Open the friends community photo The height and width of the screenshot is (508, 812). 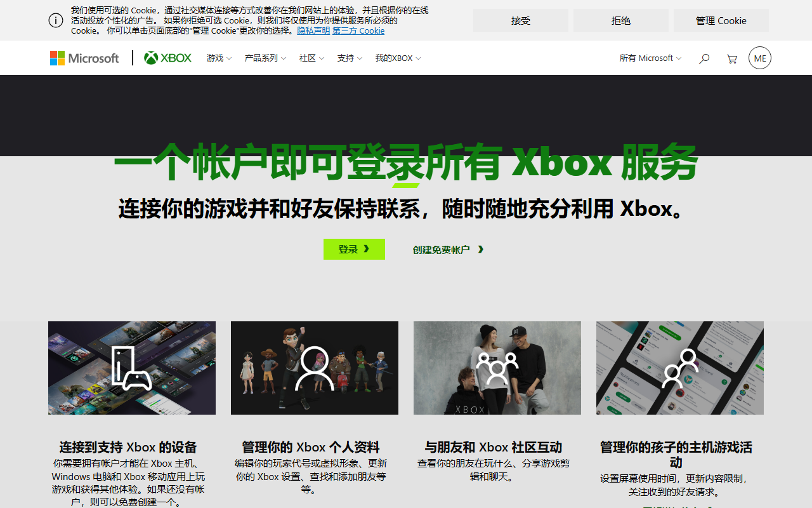[497, 368]
